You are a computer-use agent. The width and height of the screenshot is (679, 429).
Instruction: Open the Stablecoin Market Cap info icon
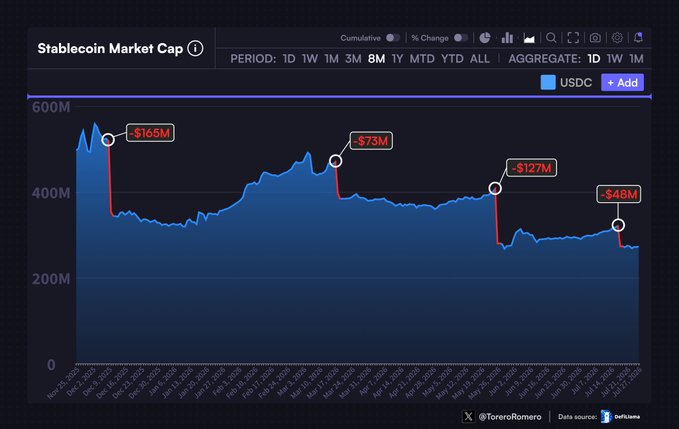click(x=195, y=48)
